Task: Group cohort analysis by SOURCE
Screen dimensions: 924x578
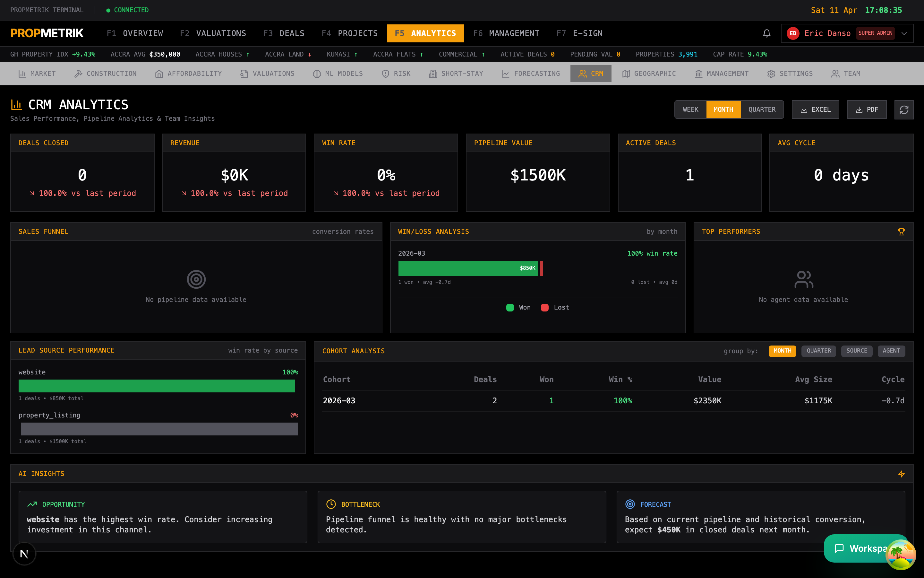Action: pos(856,351)
